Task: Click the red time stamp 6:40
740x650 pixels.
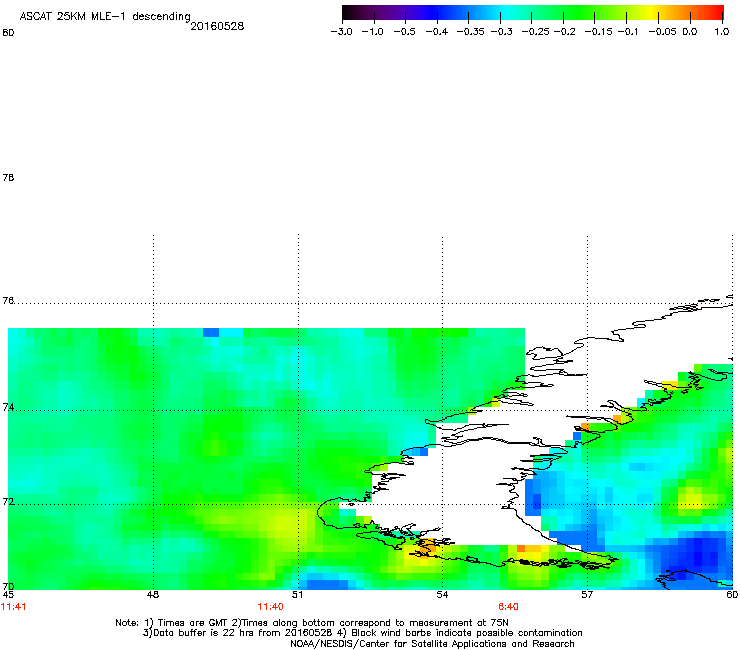Action: pos(508,607)
